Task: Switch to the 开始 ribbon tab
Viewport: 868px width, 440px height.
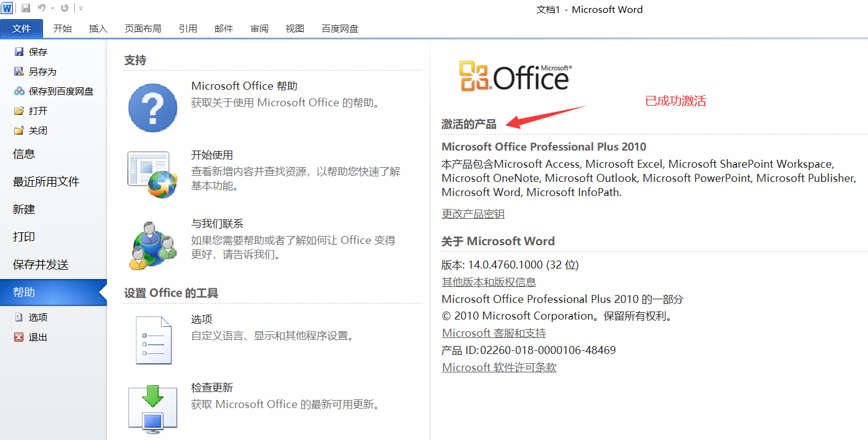Action: (63, 28)
